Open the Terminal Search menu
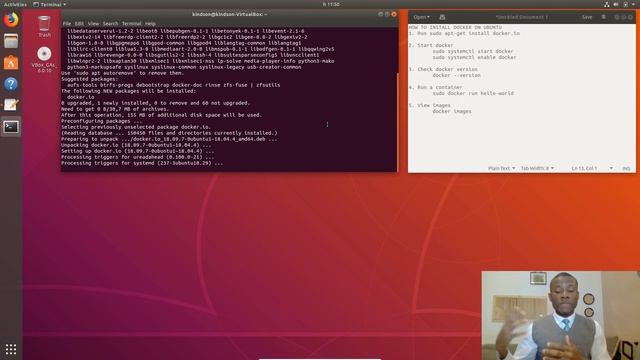The height and width of the screenshot is (360, 640). click(110, 24)
